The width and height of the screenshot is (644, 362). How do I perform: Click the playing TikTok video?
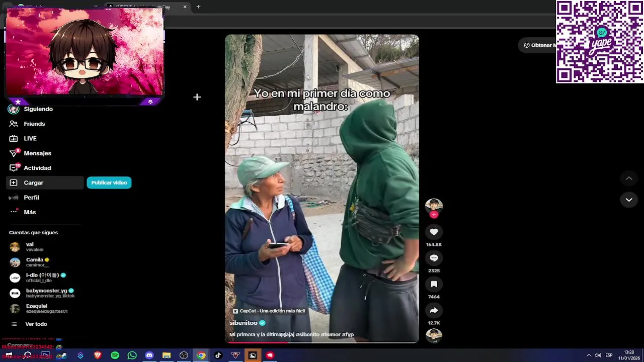click(x=321, y=189)
